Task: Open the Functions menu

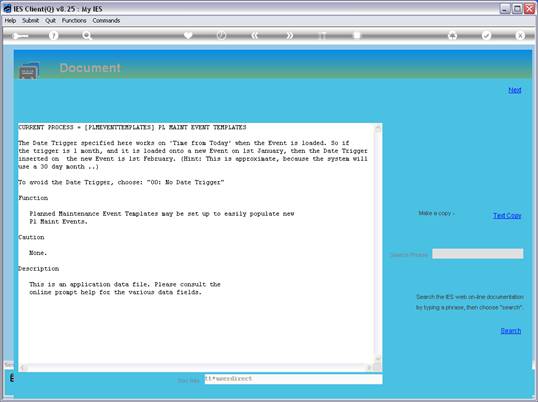Action: 74,21
